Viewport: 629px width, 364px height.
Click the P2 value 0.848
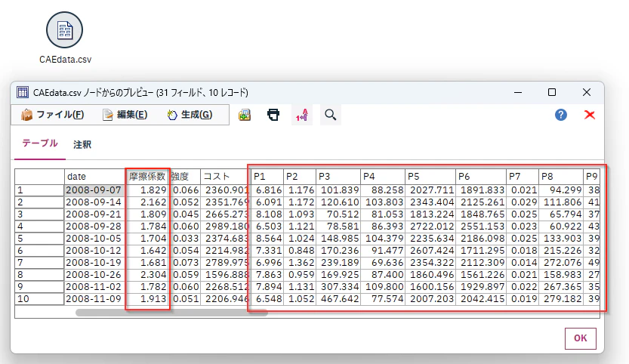pyautogui.click(x=300, y=251)
